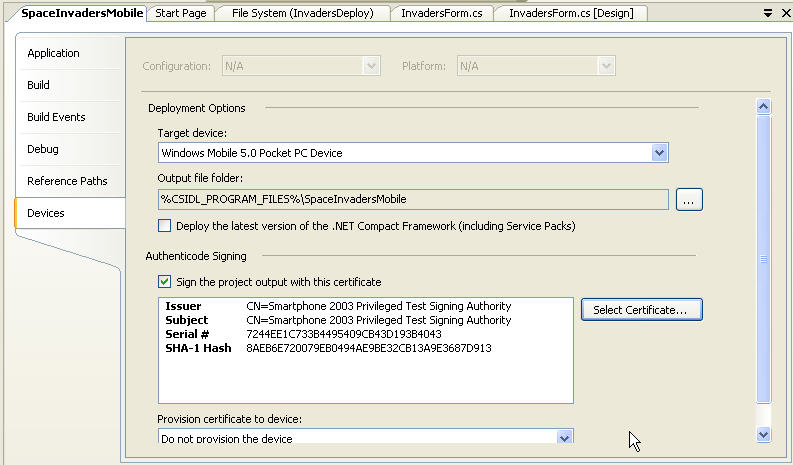793x465 pixels.
Task: Open the Debug settings page
Action: (x=70, y=149)
